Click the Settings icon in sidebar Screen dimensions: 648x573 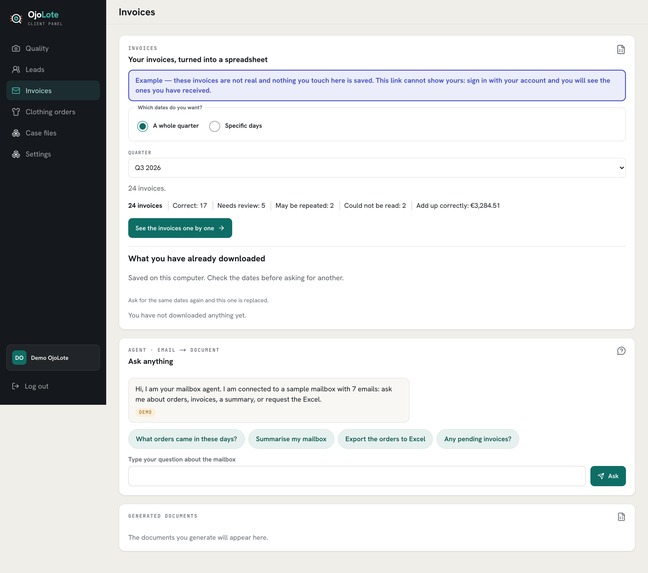pyautogui.click(x=16, y=154)
